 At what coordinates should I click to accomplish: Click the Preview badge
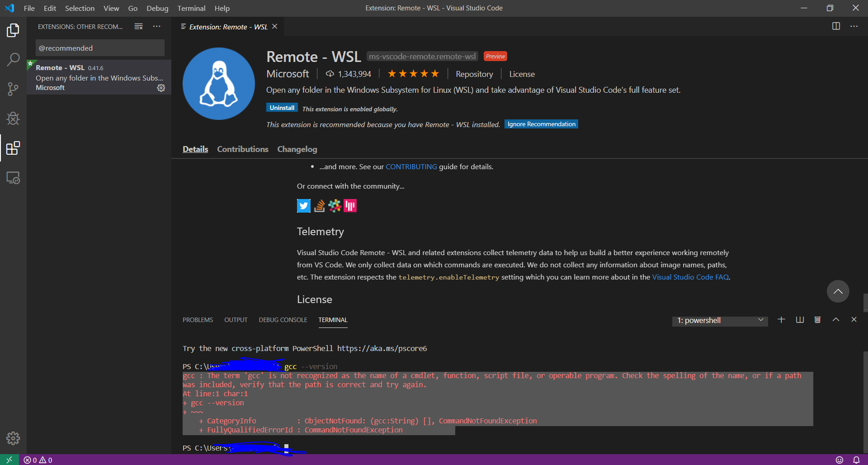point(495,57)
